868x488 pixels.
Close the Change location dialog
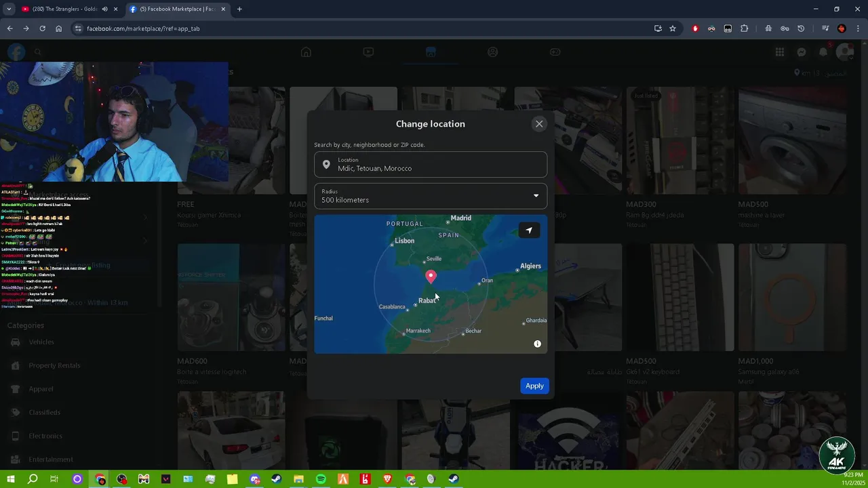coord(539,123)
